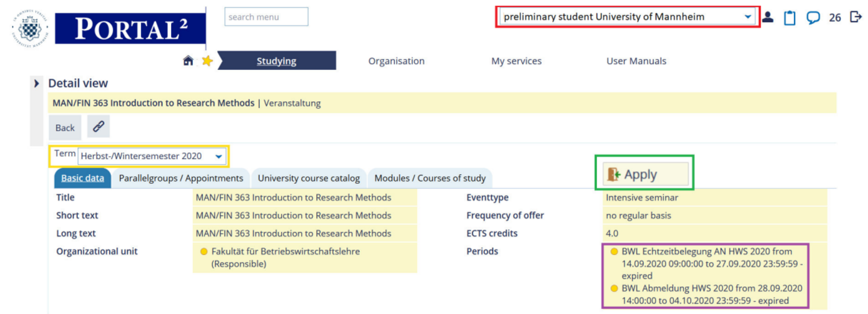The image size is (868, 314).
Task: Click the Periods label
Action: 482,251
